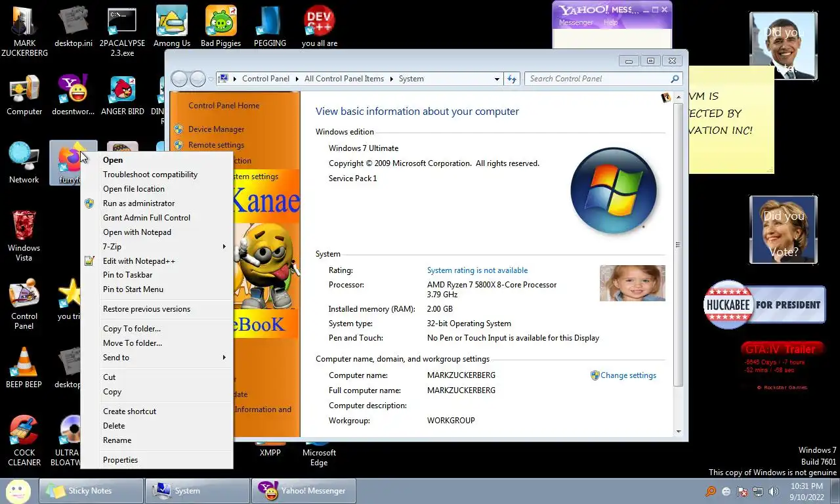Open Messenger menu in Yahoo Messenger
This screenshot has height=504, width=840.
pos(576,22)
